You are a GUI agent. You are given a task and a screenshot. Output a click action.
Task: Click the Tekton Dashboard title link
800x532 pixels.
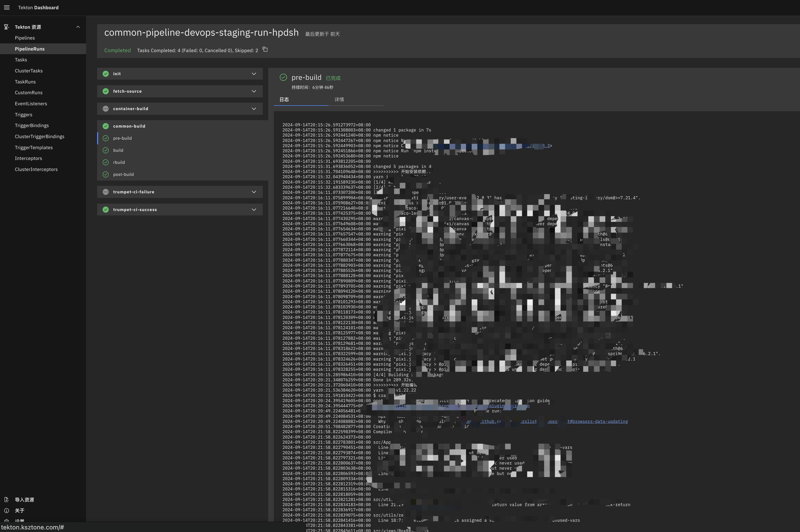[38, 7]
